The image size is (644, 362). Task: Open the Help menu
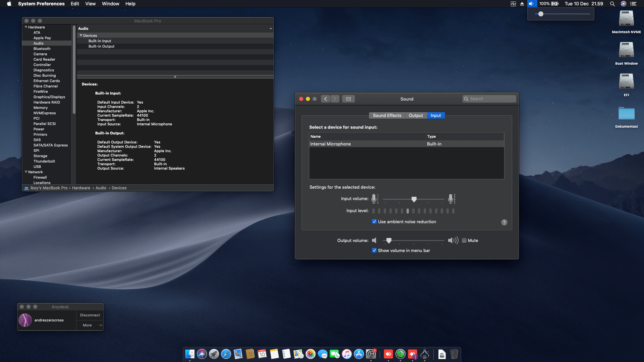coord(130,4)
